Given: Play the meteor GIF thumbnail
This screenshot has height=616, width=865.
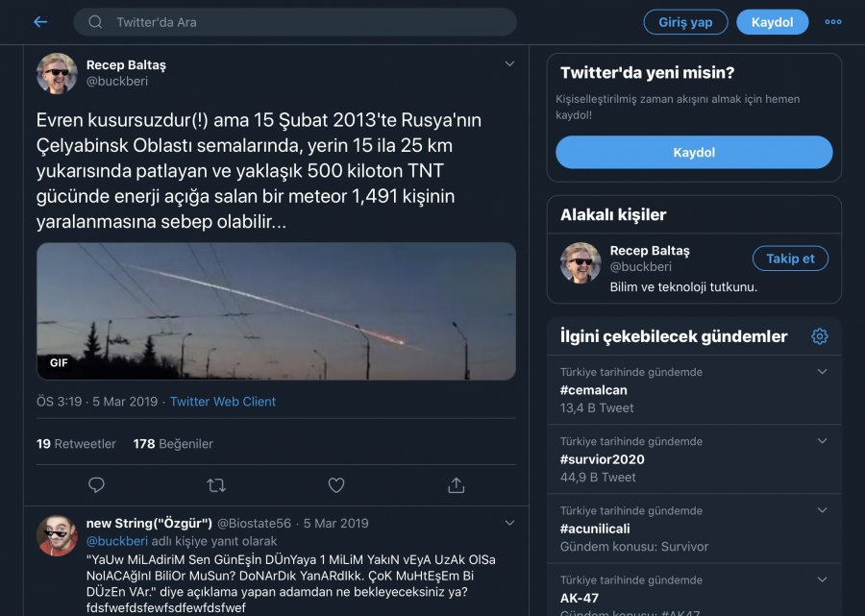Looking at the screenshot, I should [x=276, y=310].
